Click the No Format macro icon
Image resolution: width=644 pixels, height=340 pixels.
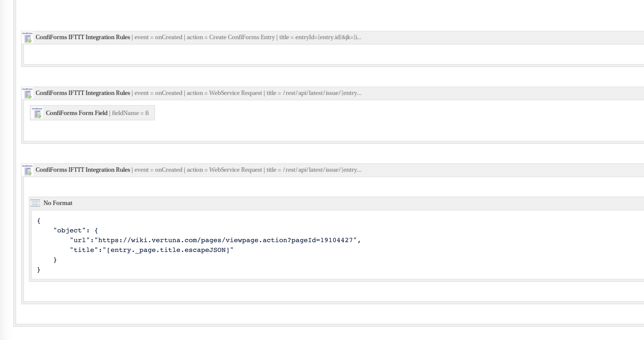tap(35, 203)
